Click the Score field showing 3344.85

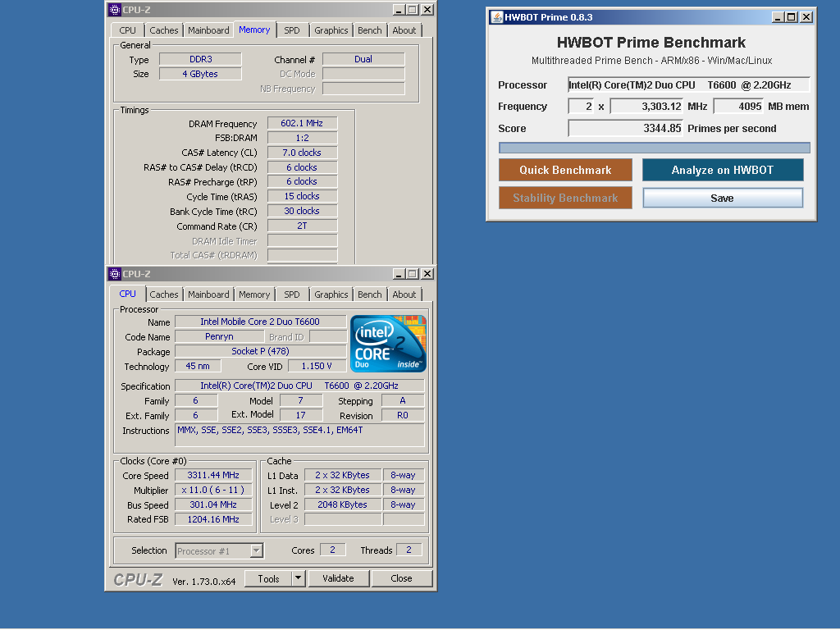pos(625,128)
